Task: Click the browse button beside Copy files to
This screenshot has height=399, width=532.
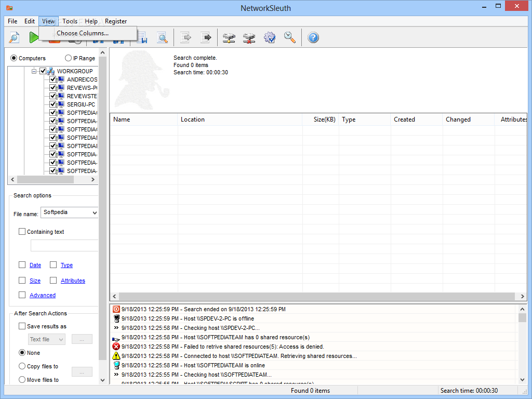Action: (x=82, y=372)
